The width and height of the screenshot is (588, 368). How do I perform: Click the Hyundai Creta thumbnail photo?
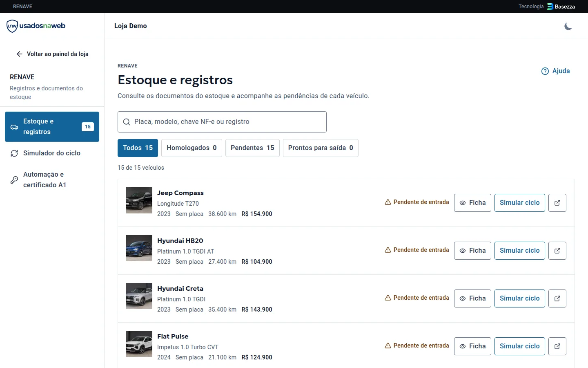tap(139, 296)
